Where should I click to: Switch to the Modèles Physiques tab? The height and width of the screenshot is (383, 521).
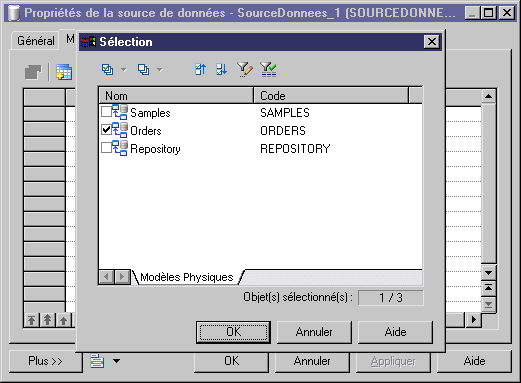pyautogui.click(x=187, y=277)
